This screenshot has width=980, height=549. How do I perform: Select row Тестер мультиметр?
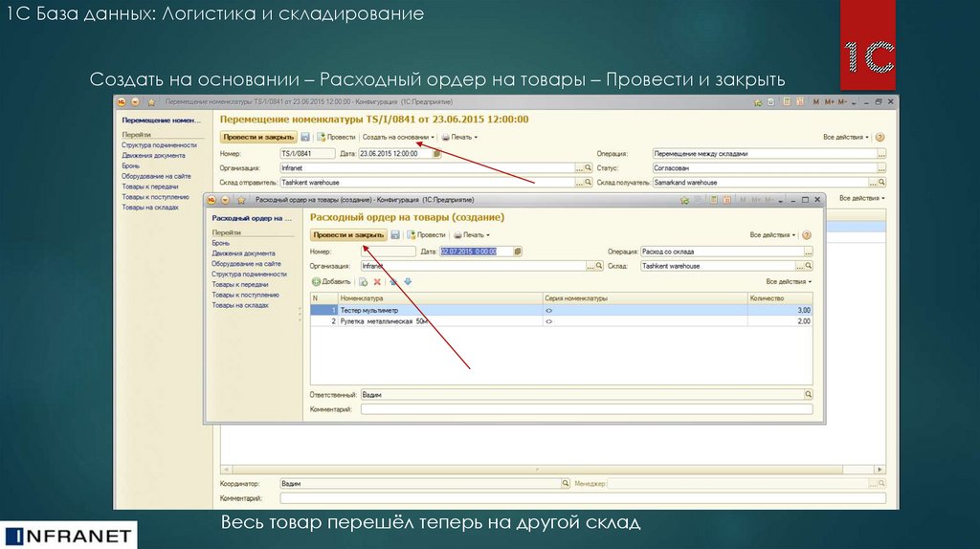click(x=561, y=310)
